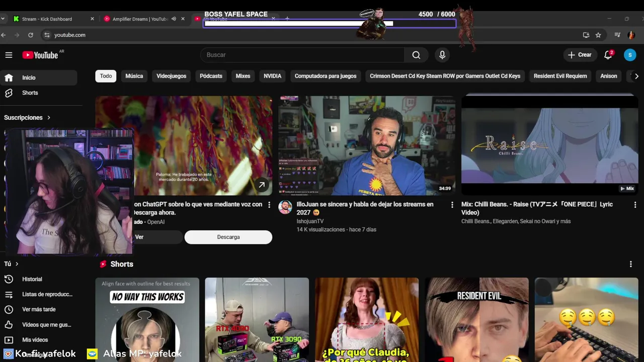Bookmark this page with the star
This screenshot has width=644, height=362.
[598, 35]
